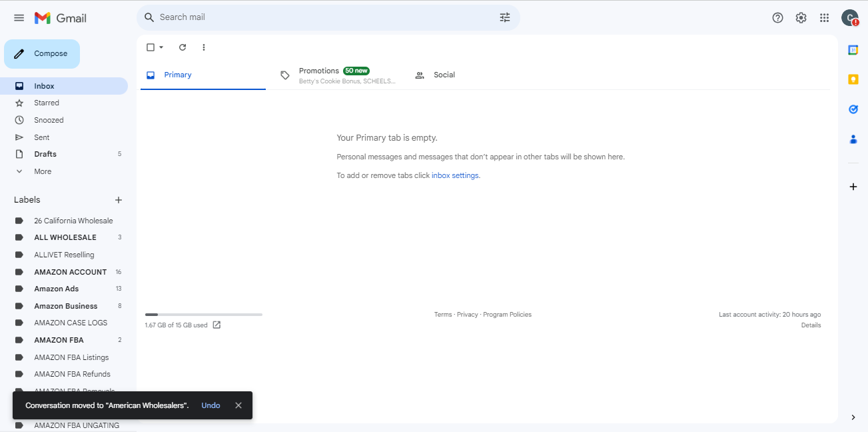Open the Sent folder
This screenshot has width=868, height=432.
pyautogui.click(x=64, y=137)
